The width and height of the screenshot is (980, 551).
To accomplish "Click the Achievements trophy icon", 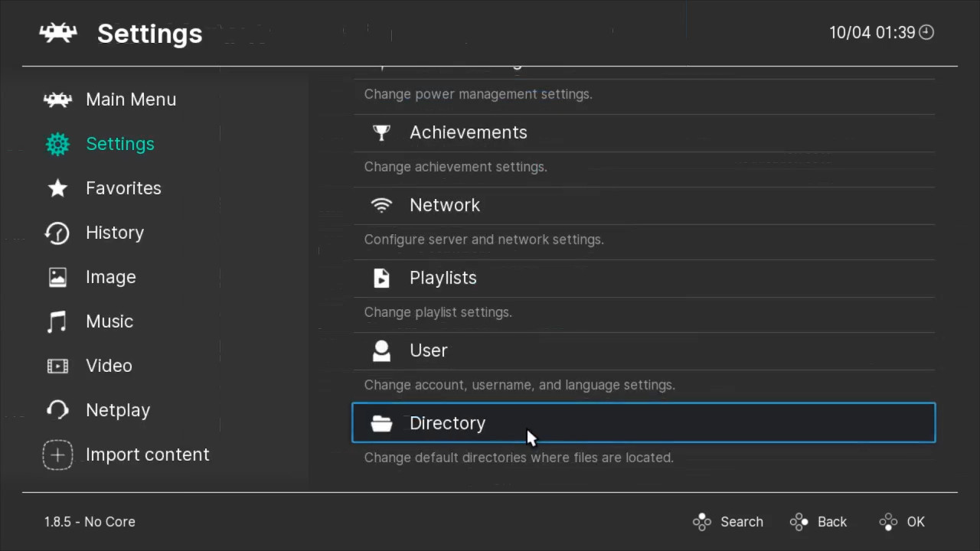I will click(381, 132).
